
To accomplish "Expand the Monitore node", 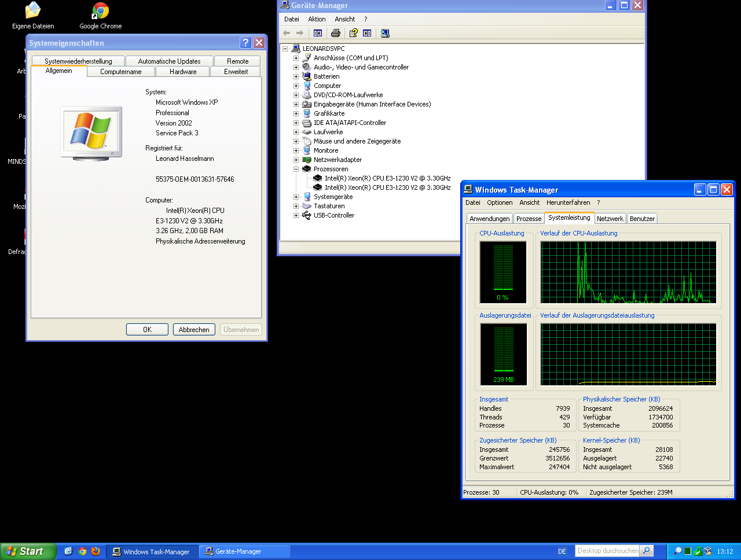I will click(296, 150).
